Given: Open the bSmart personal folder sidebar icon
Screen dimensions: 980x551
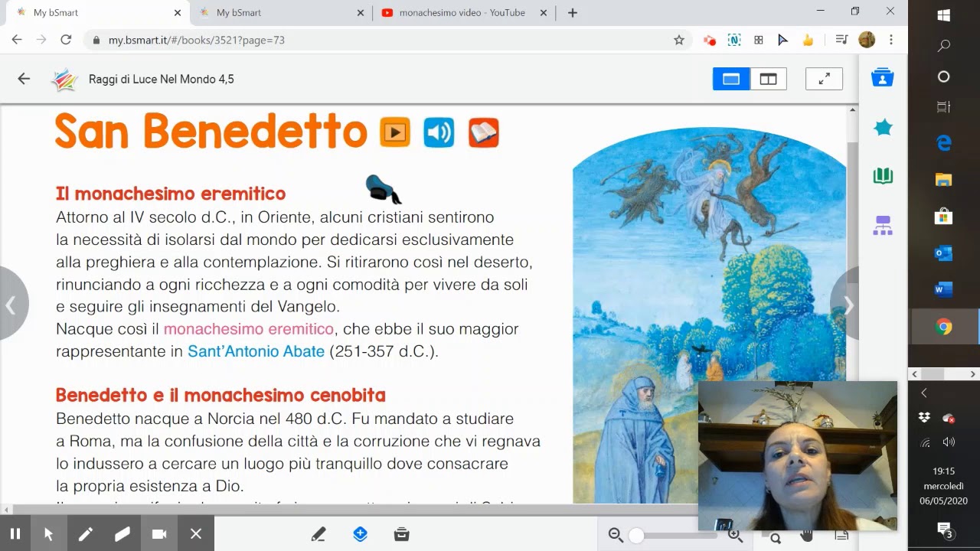Looking at the screenshot, I should pos(883,78).
